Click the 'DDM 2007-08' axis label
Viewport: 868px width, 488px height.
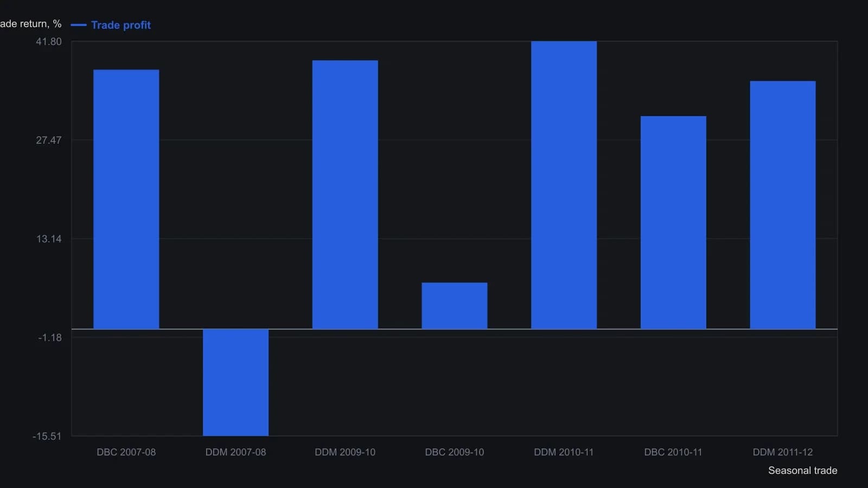[235, 452]
